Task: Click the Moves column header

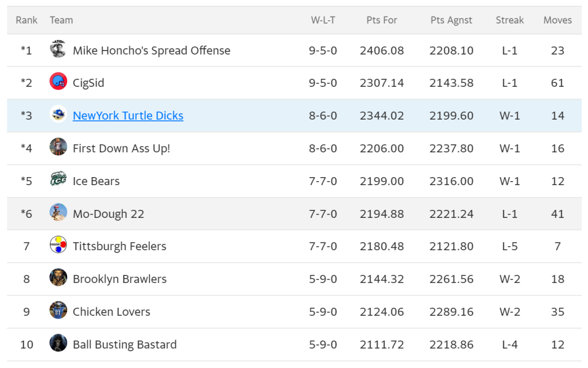Action: 558,20
